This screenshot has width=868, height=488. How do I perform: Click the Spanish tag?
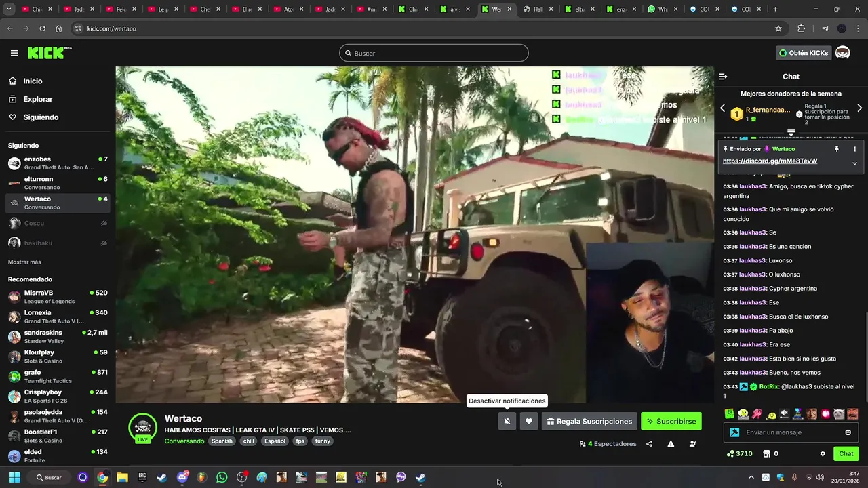222,441
